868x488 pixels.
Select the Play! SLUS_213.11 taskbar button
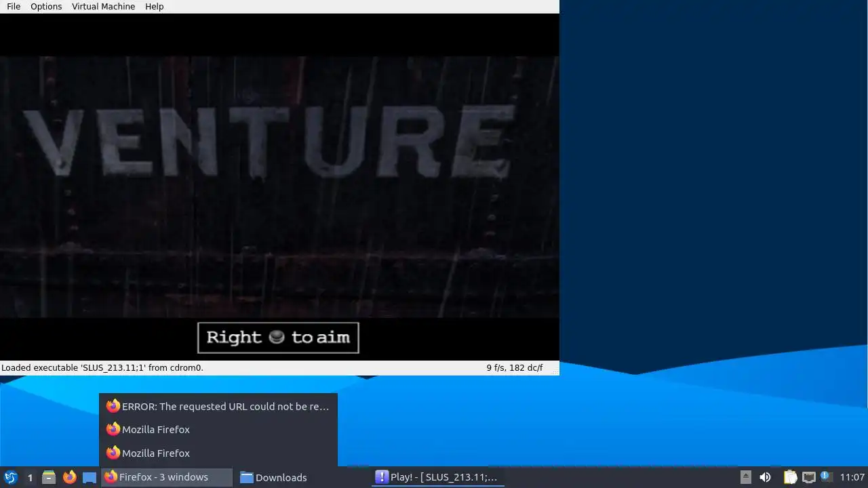click(437, 477)
